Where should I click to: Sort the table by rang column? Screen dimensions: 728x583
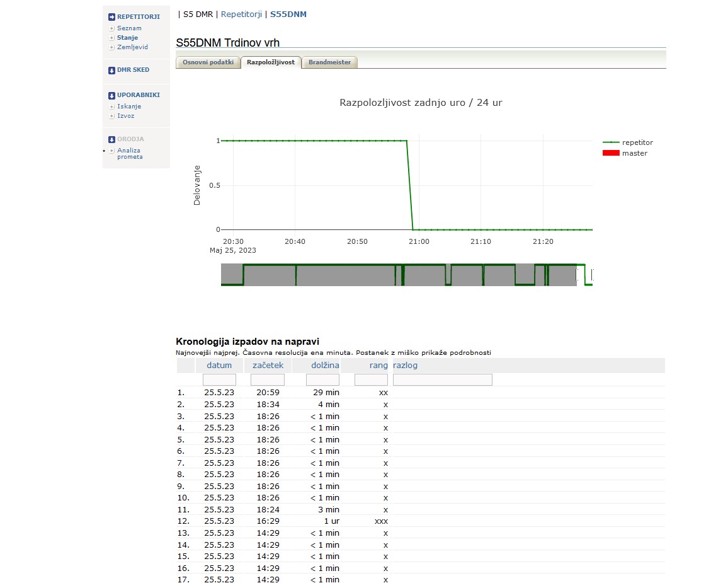[378, 366]
